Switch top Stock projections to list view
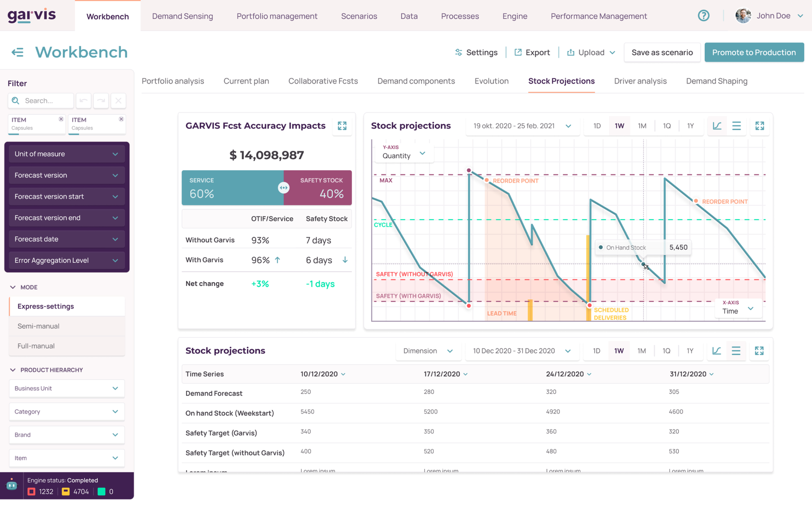This screenshot has width=812, height=508. point(736,126)
